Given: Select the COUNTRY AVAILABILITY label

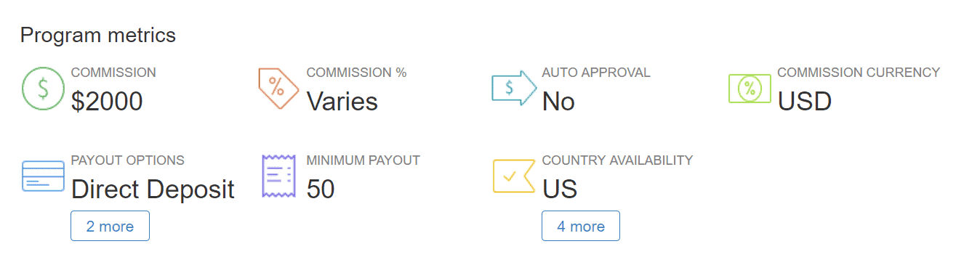Looking at the screenshot, I should pos(617,160).
